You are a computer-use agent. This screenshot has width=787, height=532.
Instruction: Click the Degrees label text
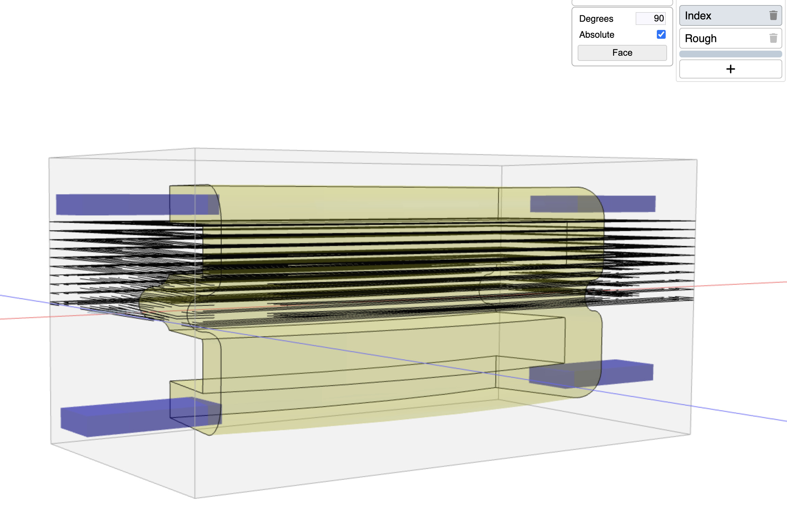[596, 19]
